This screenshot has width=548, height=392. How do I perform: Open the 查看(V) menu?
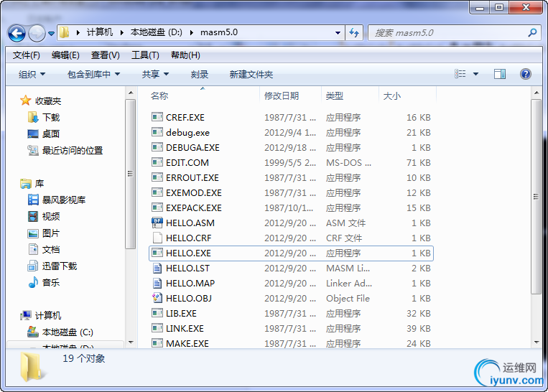click(105, 55)
